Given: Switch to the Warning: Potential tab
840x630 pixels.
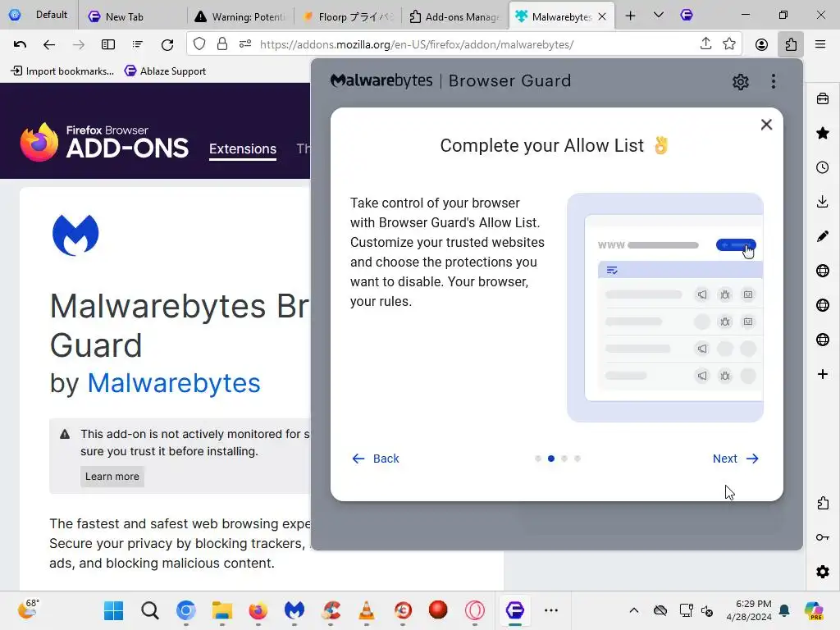Looking at the screenshot, I should 240,16.
